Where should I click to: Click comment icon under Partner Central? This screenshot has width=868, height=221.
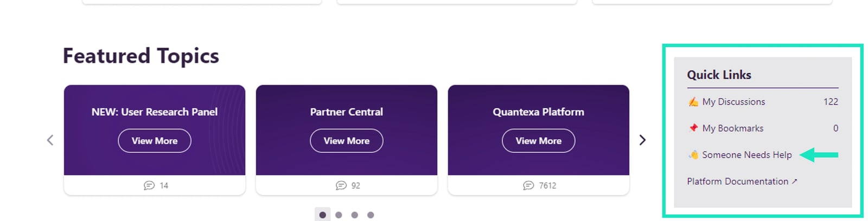pyautogui.click(x=341, y=185)
